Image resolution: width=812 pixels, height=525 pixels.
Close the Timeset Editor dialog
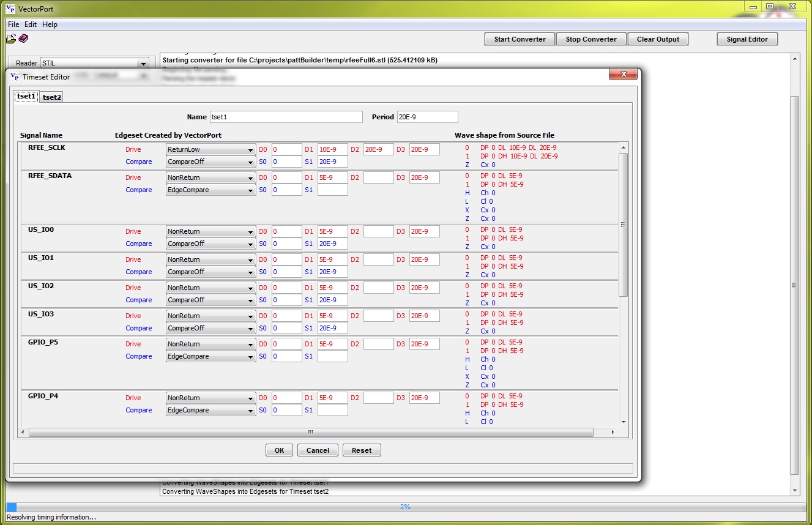(x=624, y=74)
